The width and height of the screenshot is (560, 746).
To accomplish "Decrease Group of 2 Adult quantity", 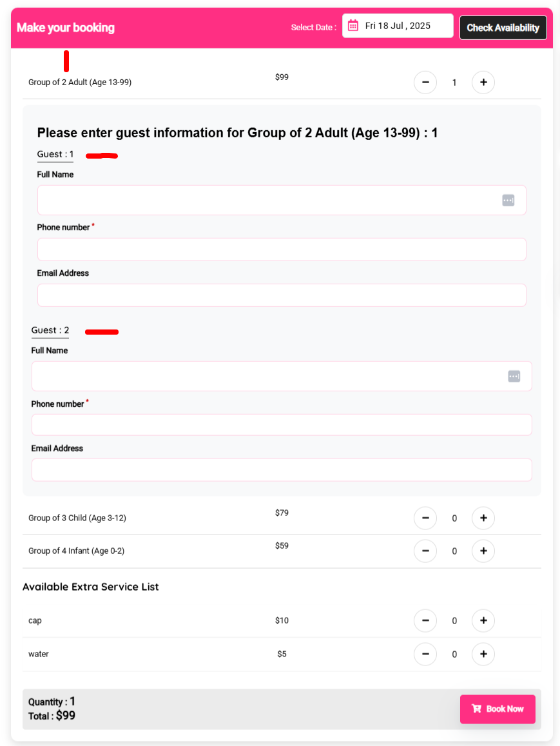I will click(425, 83).
